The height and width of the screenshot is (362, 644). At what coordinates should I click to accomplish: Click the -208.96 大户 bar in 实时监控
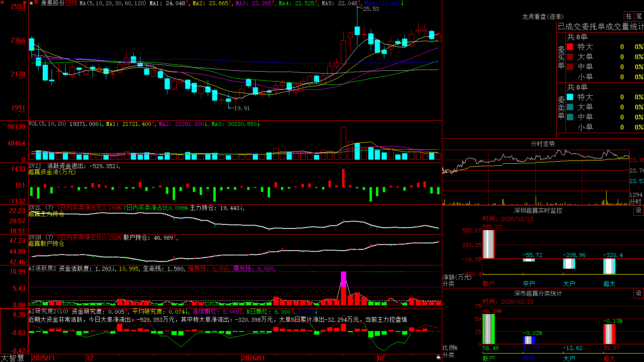[x=569, y=264]
